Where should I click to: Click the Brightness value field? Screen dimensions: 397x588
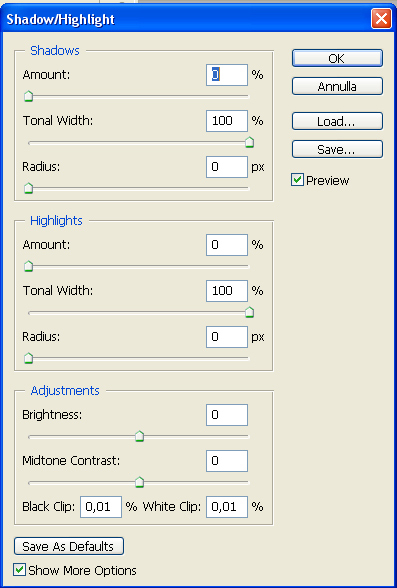[227, 415]
